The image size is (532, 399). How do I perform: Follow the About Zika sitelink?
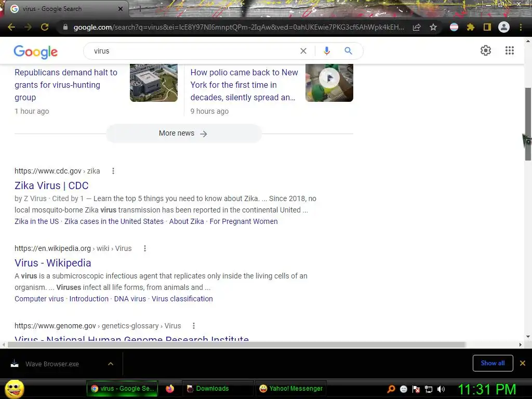187,221
